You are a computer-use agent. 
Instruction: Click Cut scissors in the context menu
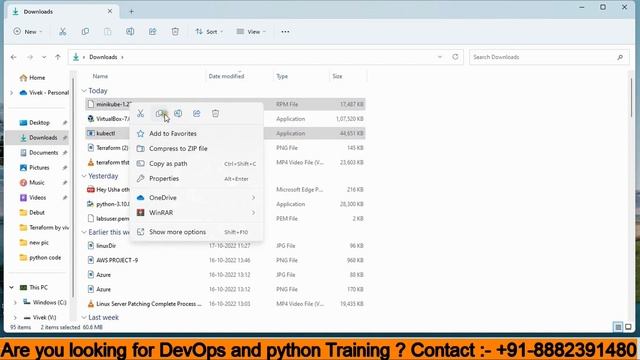point(140,113)
